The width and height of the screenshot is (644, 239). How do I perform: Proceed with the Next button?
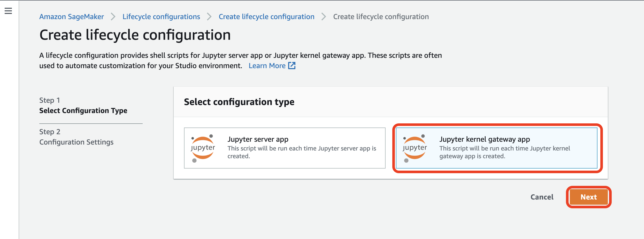(x=589, y=197)
